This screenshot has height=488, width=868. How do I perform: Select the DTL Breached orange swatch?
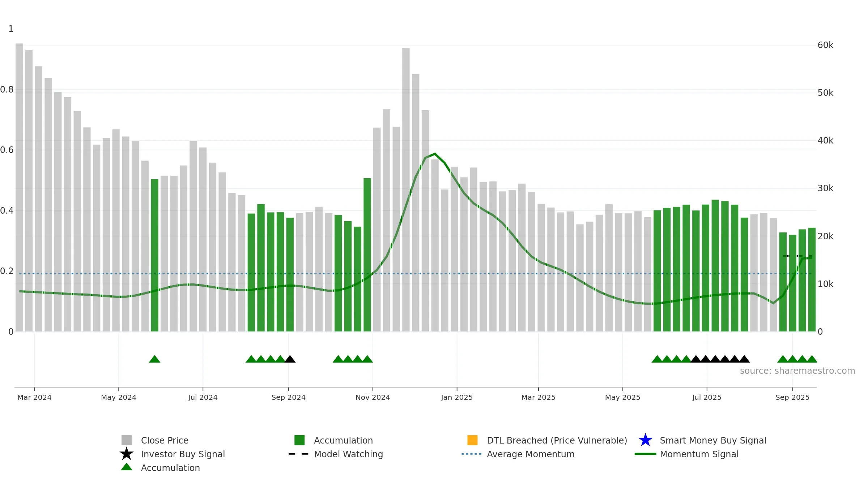tap(472, 440)
